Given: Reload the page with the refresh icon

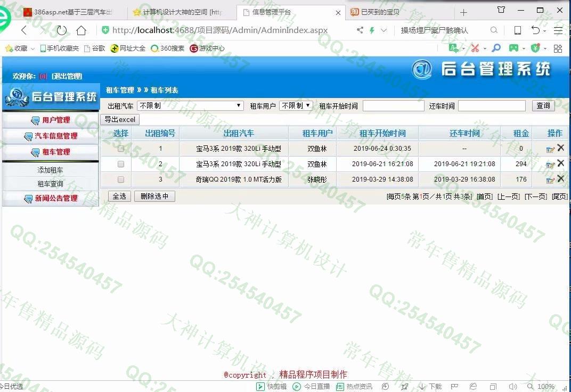Looking at the screenshot, I should pos(62,30).
